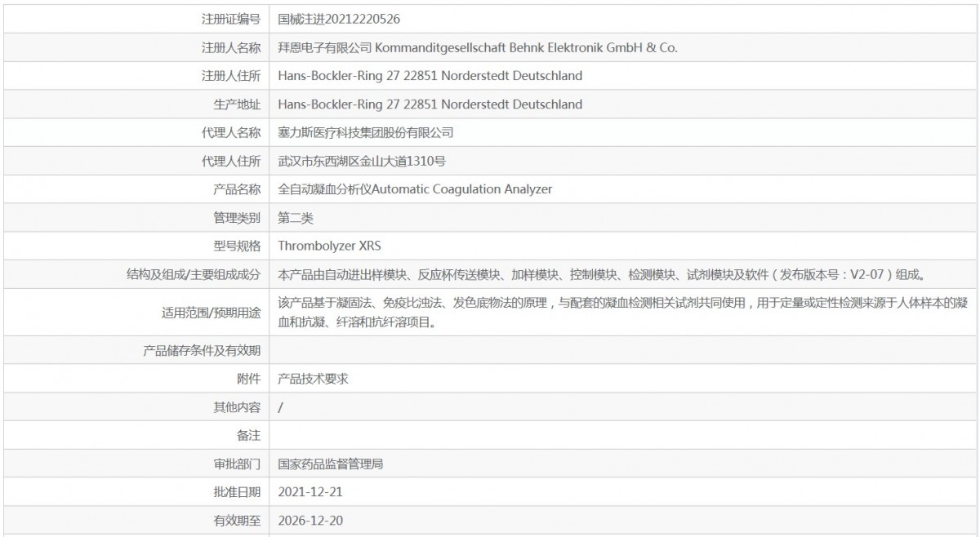Click the composition text starting 本产品由自动进出样模块

pyautogui.click(x=604, y=275)
